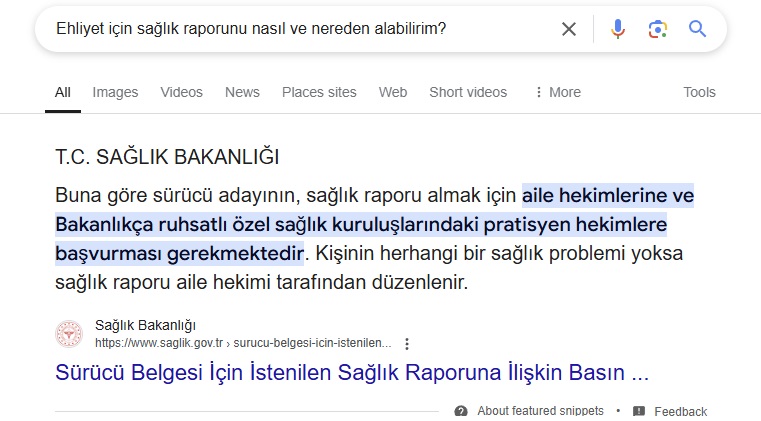Go to the Short videos tab

click(468, 92)
